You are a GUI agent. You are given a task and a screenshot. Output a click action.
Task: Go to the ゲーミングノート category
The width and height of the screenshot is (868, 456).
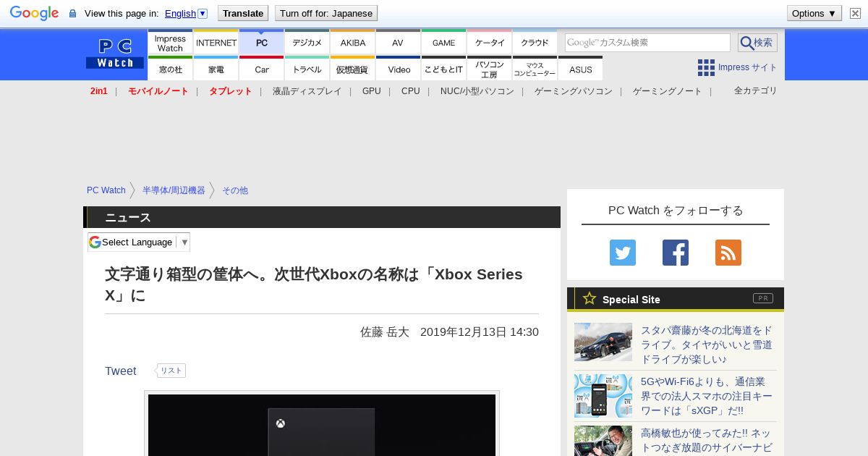[668, 91]
